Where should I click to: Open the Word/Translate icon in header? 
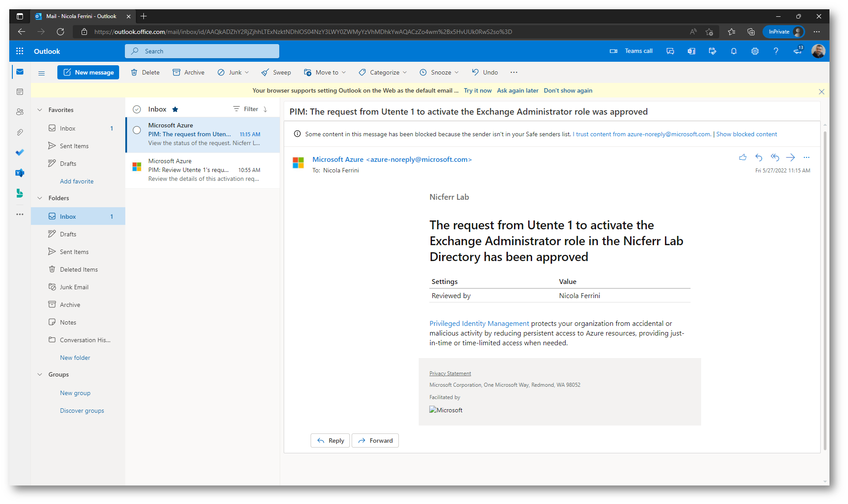click(691, 51)
